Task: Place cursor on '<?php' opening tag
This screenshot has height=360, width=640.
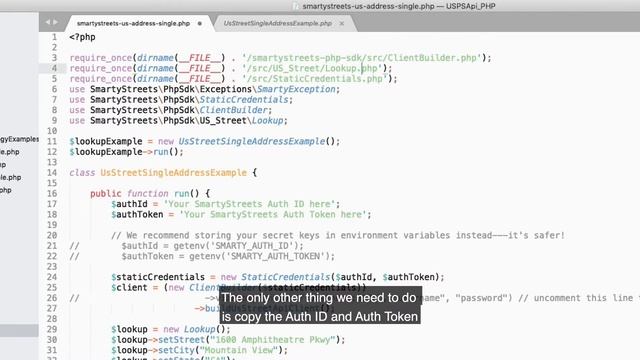Action: 82,37
